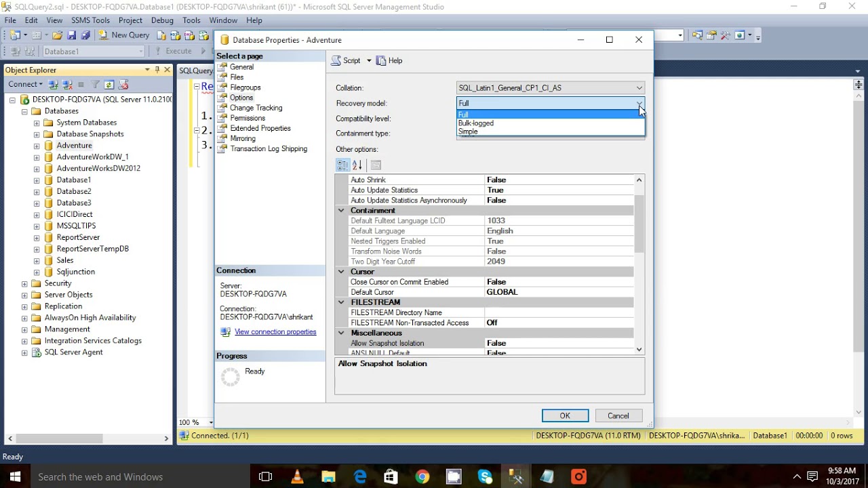This screenshot has height=488, width=868.
Task: Collapse the Databases node in Object Explorer
Action: click(24, 111)
